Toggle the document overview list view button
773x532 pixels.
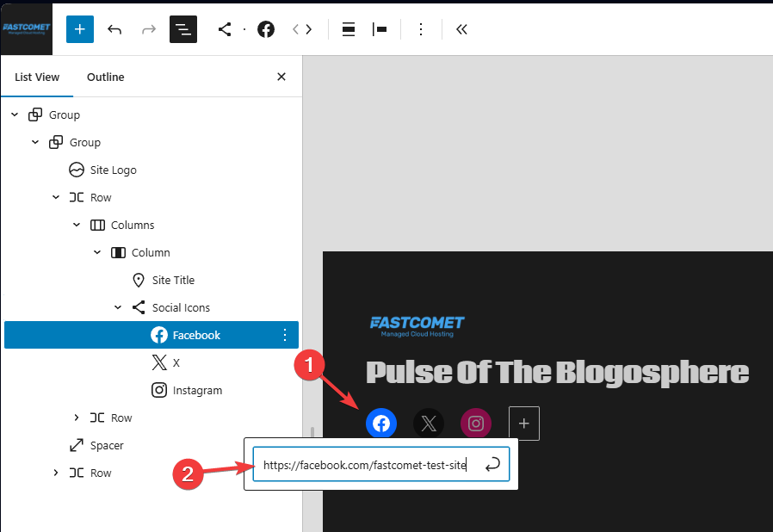[182, 29]
